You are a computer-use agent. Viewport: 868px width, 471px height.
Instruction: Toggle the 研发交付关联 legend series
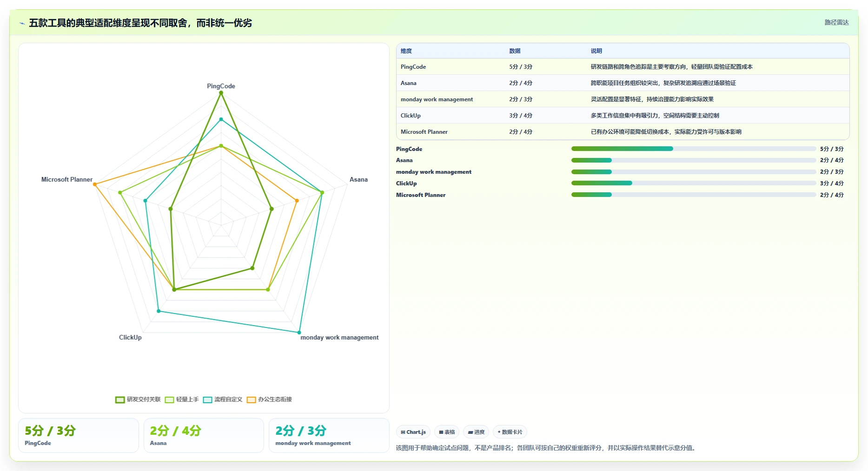click(138, 399)
